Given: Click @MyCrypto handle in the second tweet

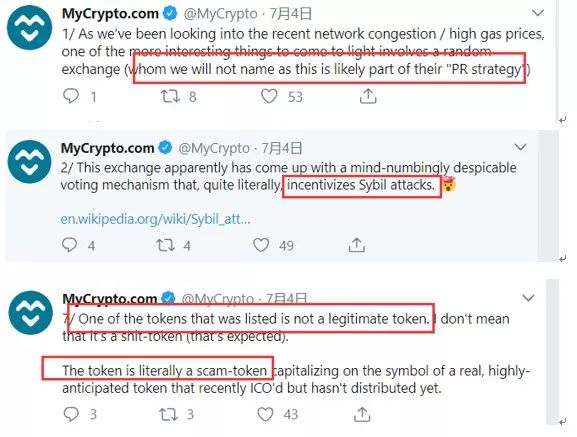Looking at the screenshot, I should tap(214, 148).
